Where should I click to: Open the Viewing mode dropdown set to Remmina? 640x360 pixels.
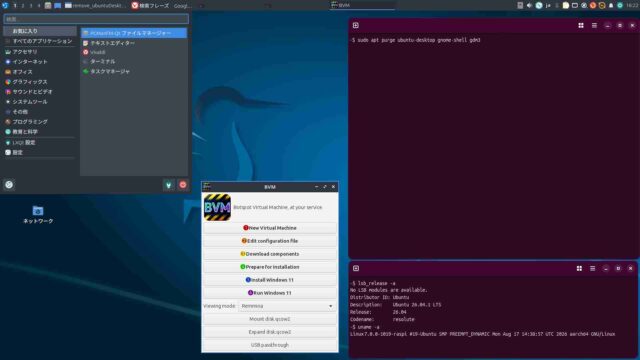287,306
